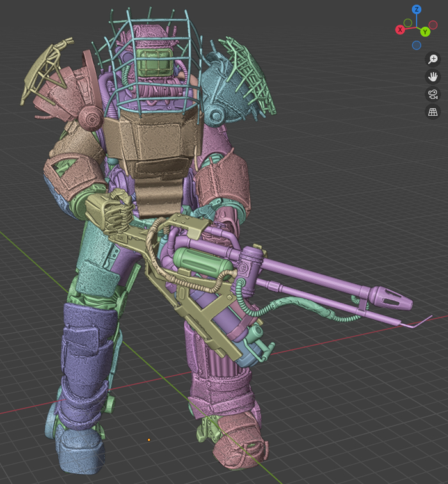448x484 pixels.
Task: Snap view to the red X axis
Action: point(400,29)
